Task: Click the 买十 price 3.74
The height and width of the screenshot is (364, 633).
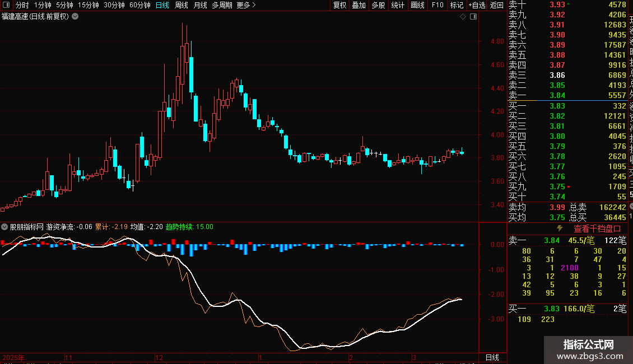Action: click(x=557, y=197)
